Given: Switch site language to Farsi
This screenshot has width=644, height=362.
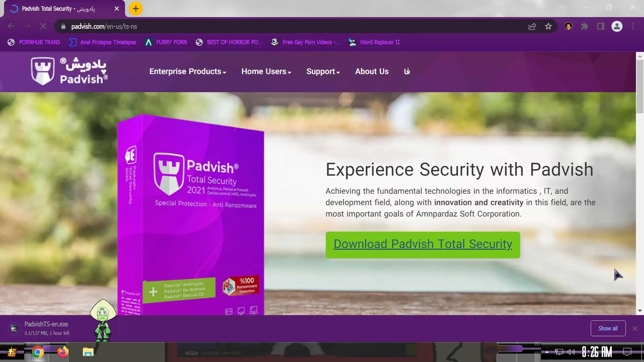Looking at the screenshot, I should coord(407,71).
